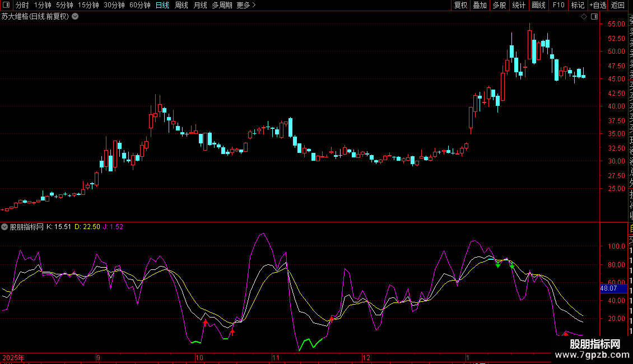Click the 10 month marker on time axis

point(199,357)
